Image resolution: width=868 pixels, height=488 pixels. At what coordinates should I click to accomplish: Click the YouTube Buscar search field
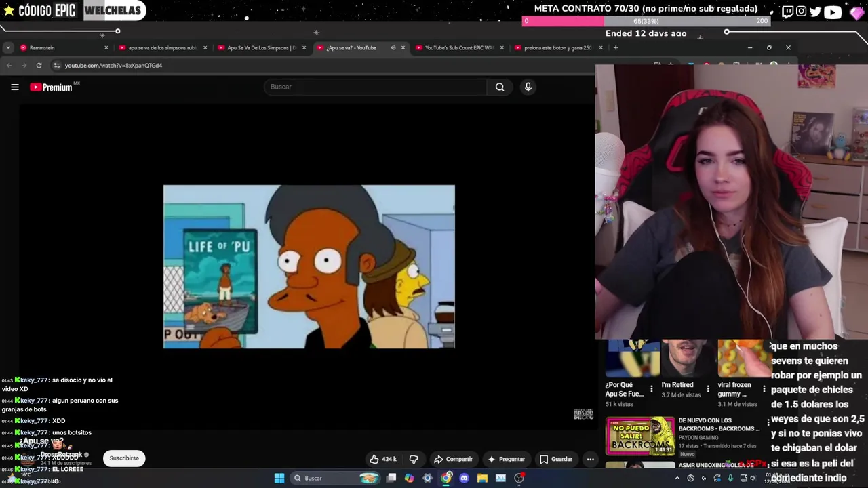(375, 87)
